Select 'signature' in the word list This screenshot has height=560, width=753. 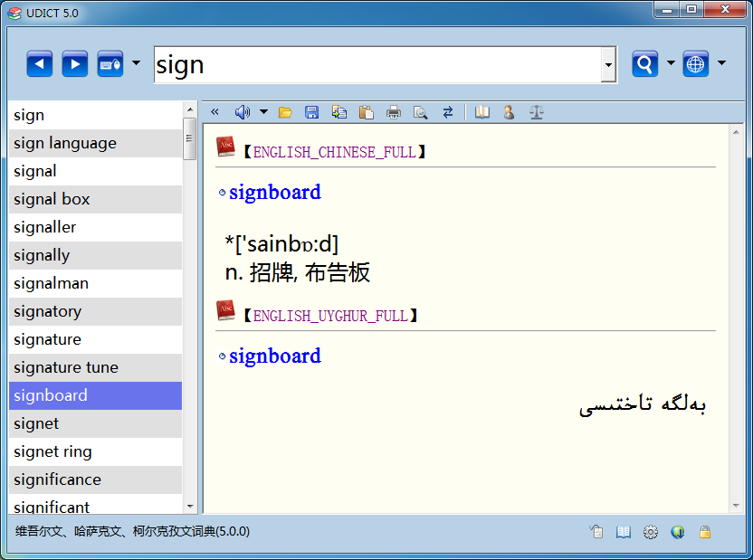point(95,339)
